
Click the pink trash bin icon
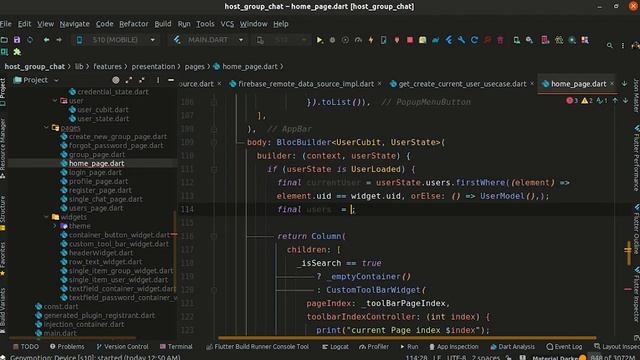pyautogui.click(x=500, y=40)
